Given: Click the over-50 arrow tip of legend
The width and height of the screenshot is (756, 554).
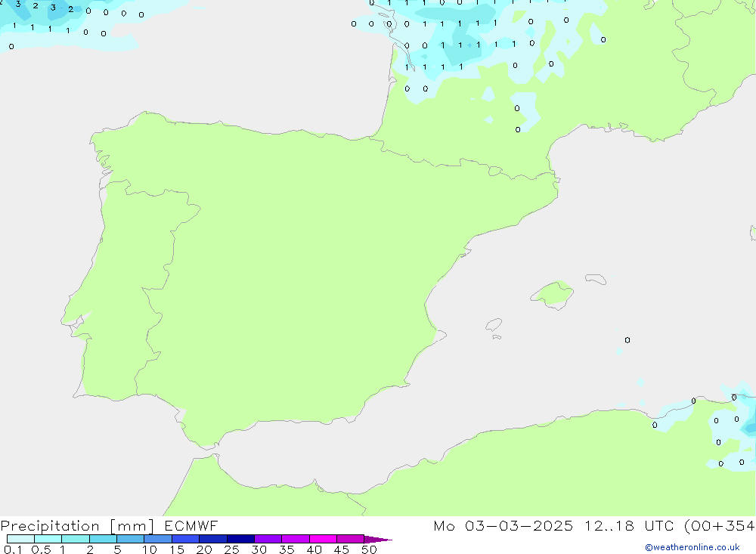Looking at the screenshot, I should tap(378, 539).
